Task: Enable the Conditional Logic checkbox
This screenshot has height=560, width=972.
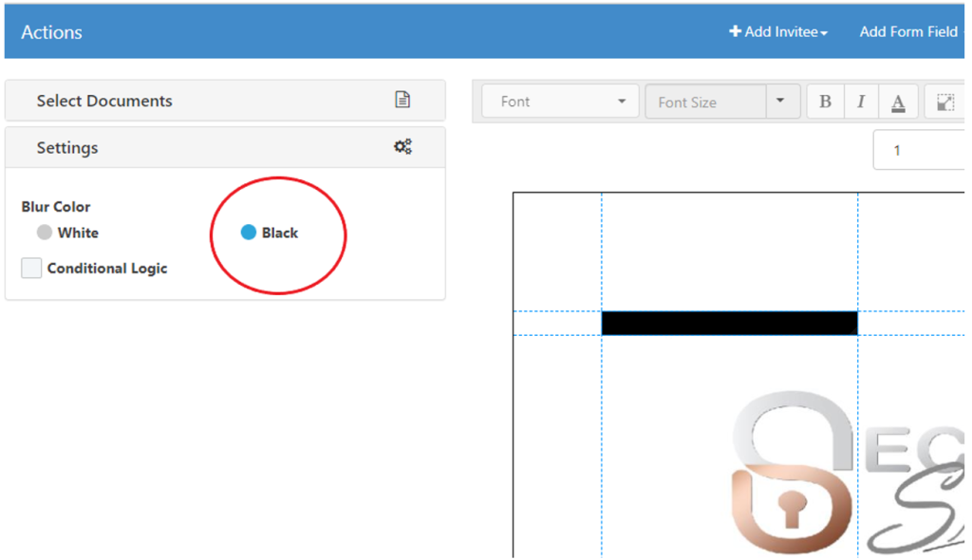Action: pyautogui.click(x=31, y=269)
